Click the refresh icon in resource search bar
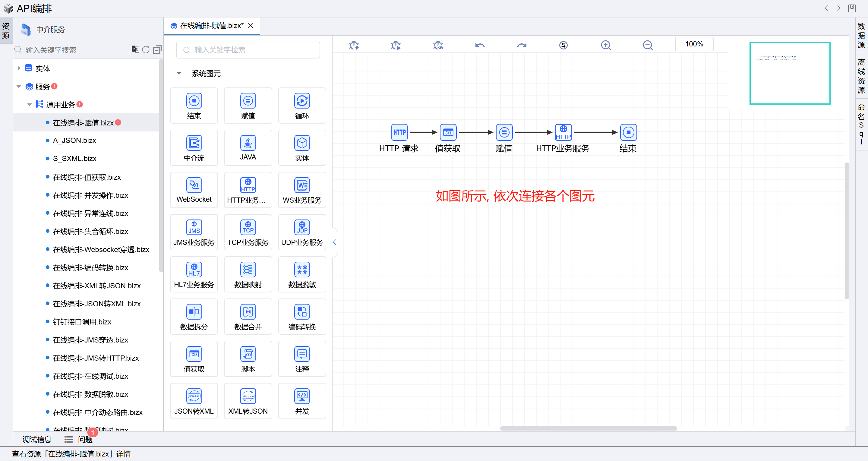Viewport: 868px width, 461px height. tap(146, 49)
